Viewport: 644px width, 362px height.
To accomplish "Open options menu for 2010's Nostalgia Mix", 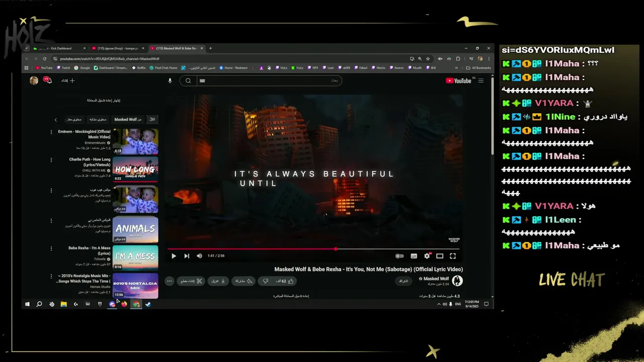I will coord(51,276).
